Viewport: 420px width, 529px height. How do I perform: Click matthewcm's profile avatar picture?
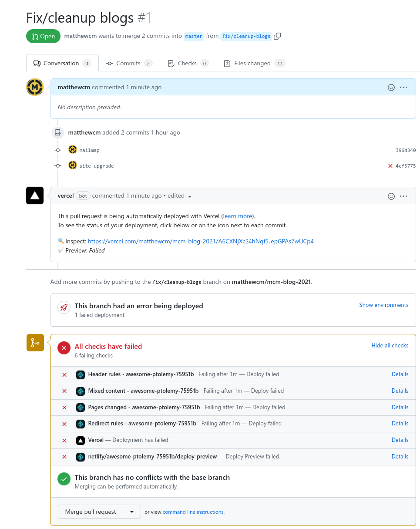(x=35, y=87)
